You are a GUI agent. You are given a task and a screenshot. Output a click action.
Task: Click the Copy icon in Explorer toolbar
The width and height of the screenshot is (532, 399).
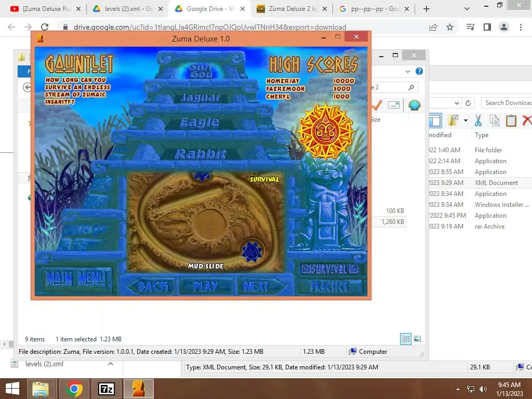coord(495,121)
